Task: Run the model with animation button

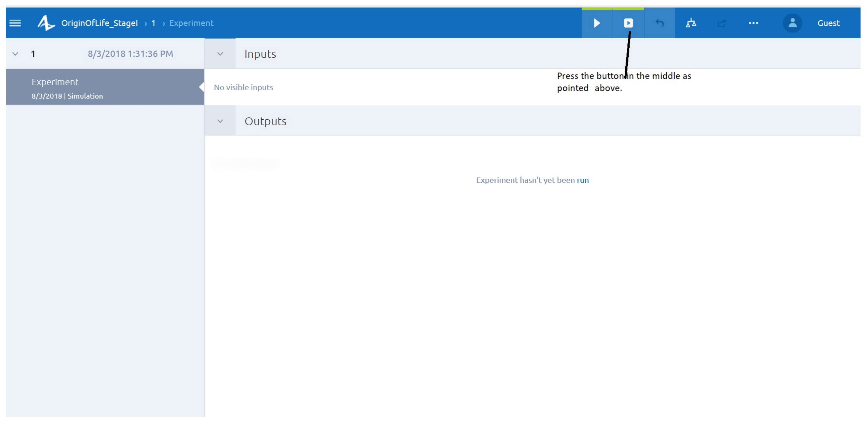Action: (x=628, y=23)
